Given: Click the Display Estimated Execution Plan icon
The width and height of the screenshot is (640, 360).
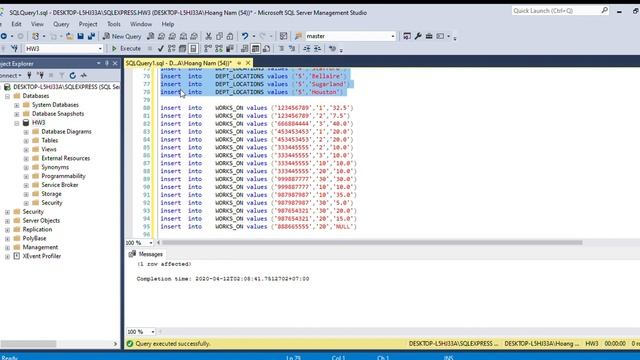Looking at the screenshot, I should pos(171,49).
